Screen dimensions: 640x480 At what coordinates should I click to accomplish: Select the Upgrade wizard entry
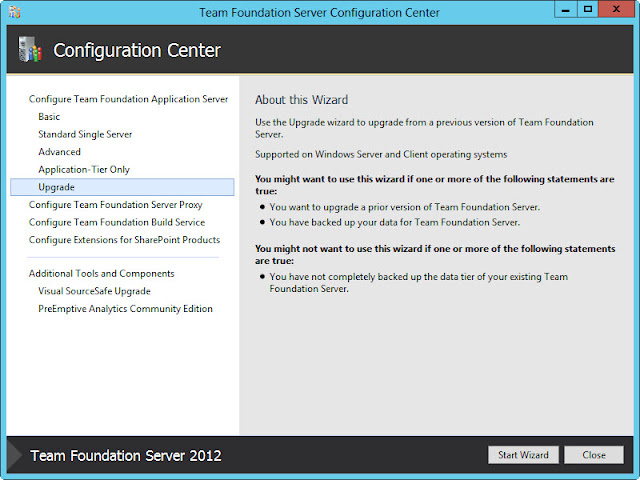pyautogui.click(x=122, y=187)
